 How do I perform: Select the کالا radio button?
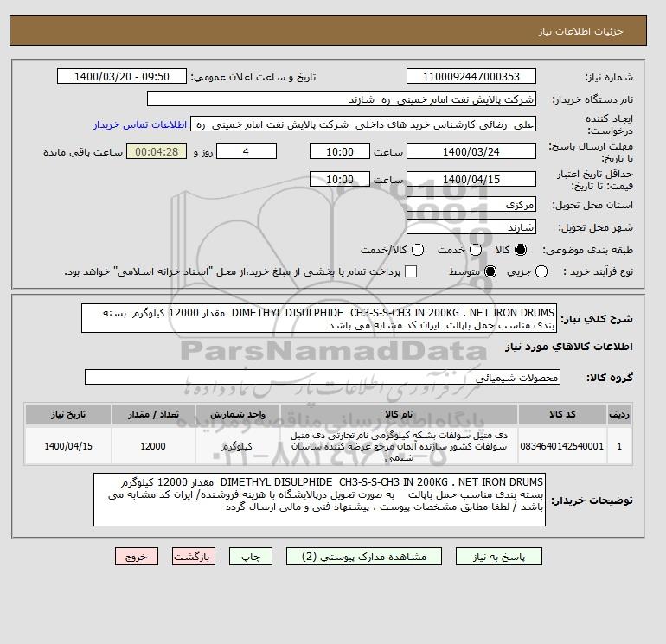click(x=521, y=250)
